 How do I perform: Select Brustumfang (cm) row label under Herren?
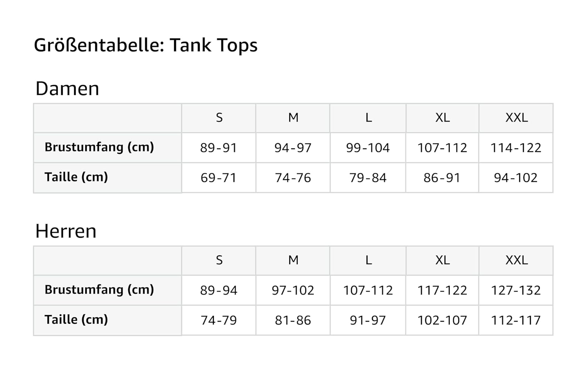tap(99, 290)
